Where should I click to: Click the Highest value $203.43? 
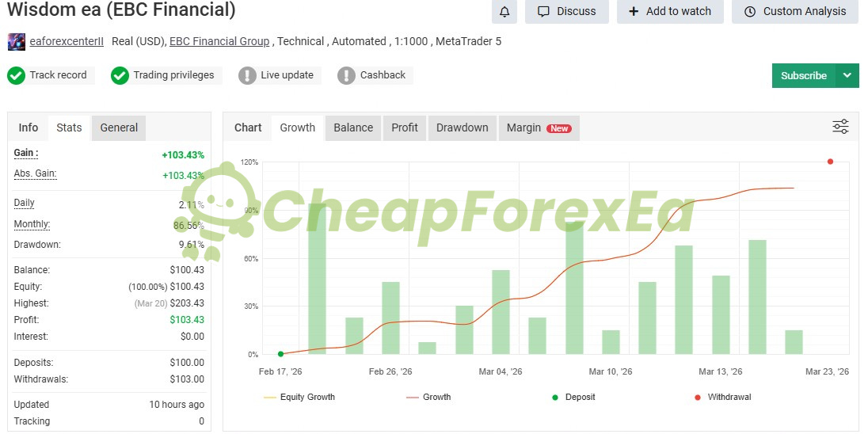(187, 303)
